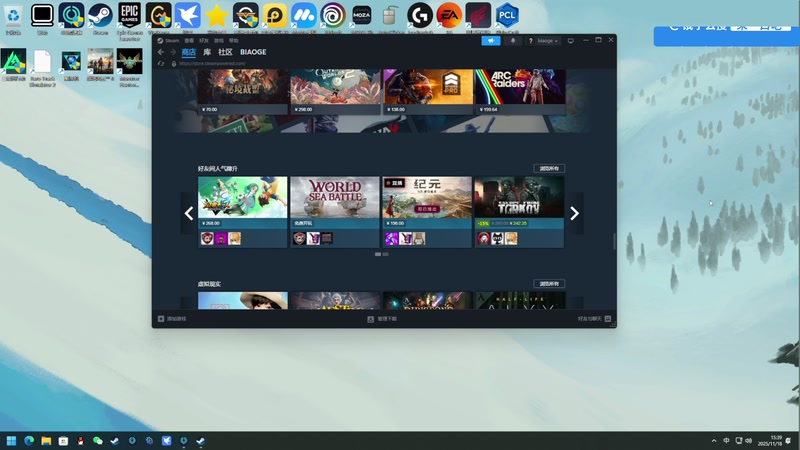Show the next games with the right carousel arrow

click(x=574, y=213)
